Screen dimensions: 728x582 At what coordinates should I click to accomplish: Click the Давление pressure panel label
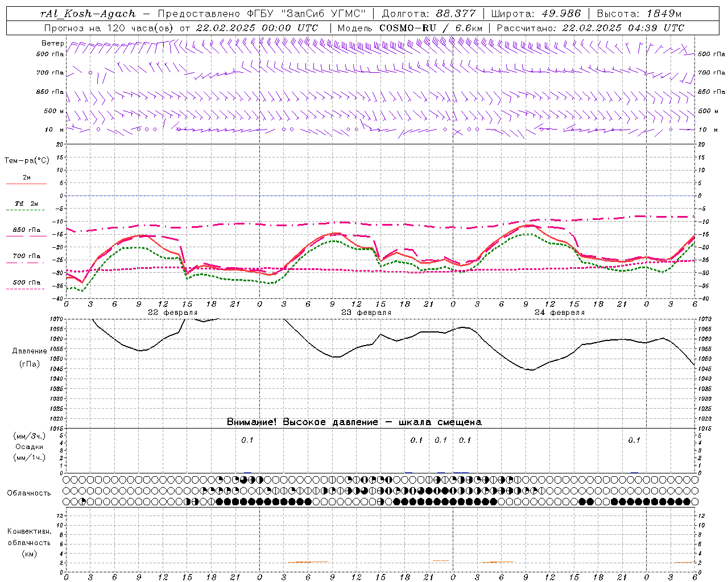pyautogui.click(x=30, y=351)
